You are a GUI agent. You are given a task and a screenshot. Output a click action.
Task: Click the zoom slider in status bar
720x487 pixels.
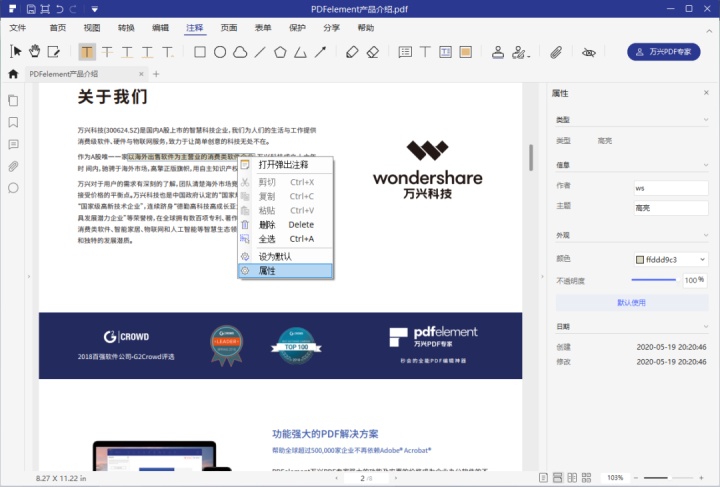click(668, 478)
